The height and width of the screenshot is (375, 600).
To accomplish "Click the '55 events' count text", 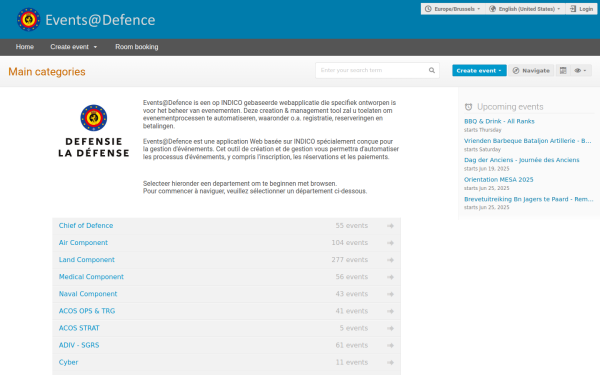I will click(x=352, y=226).
